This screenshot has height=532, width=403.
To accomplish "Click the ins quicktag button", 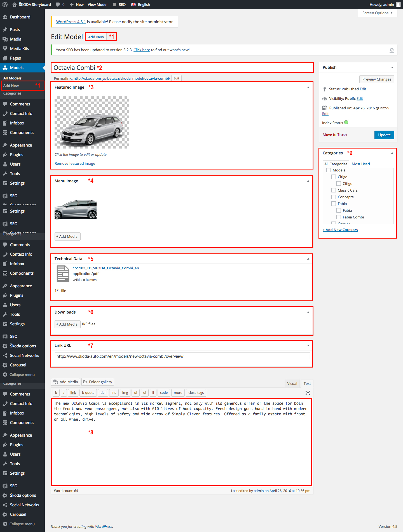I will (x=114, y=393).
